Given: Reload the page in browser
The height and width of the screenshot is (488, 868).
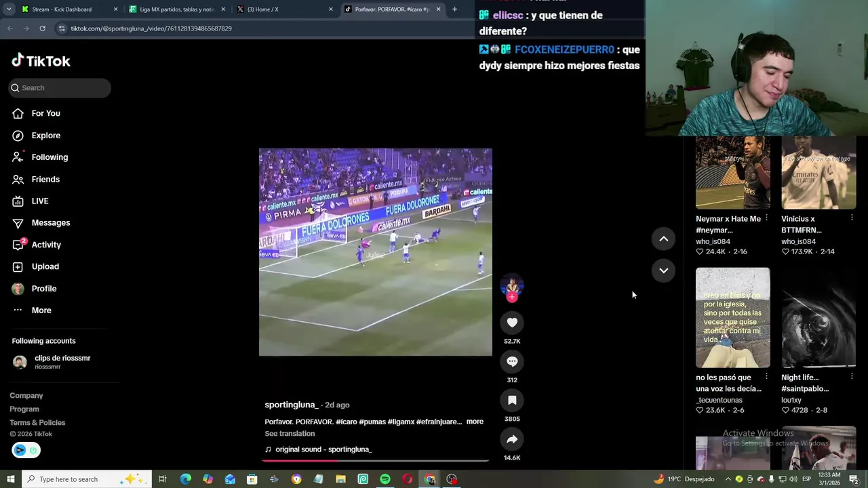Looking at the screenshot, I should (42, 28).
